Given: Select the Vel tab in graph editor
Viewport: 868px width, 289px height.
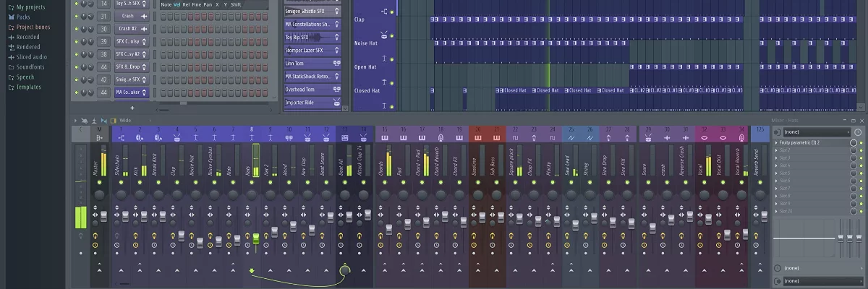Looking at the screenshot, I should (x=177, y=5).
